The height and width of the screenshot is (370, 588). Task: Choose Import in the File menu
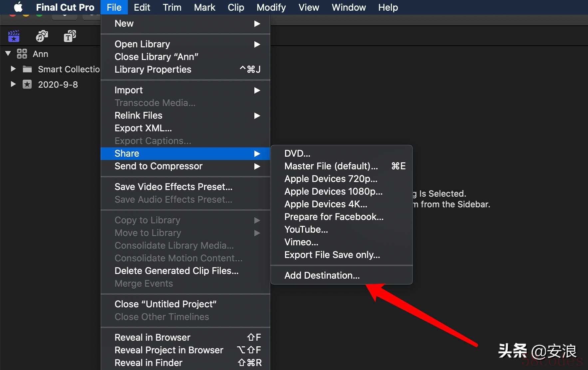[x=185, y=90]
